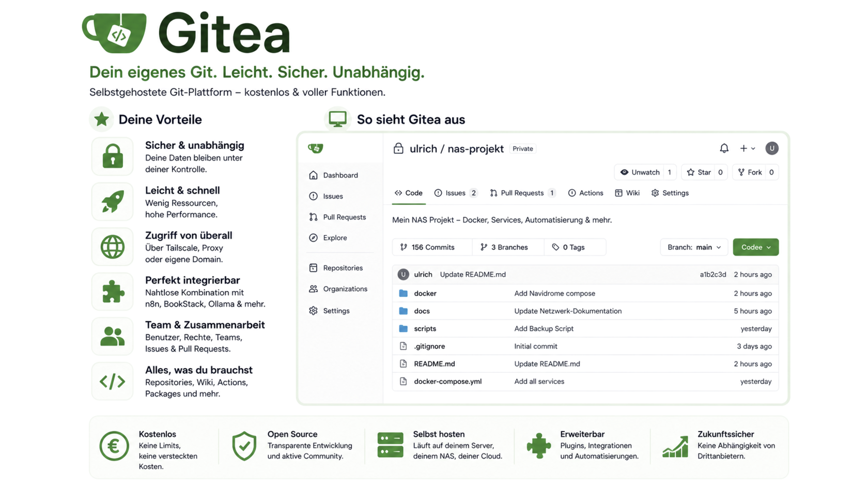This screenshot has width=868, height=488.
Task: Open the docs folder
Action: (422, 311)
